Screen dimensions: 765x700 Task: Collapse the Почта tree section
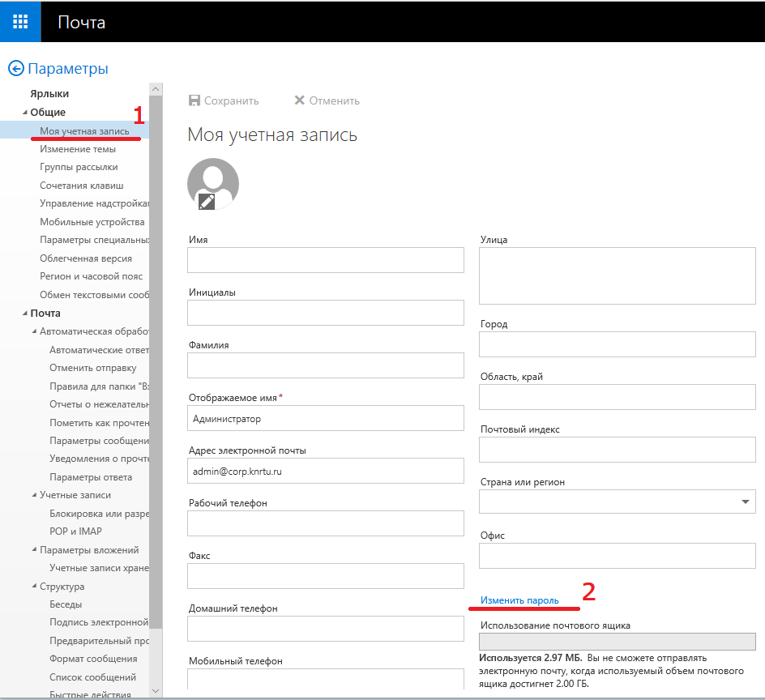(24, 314)
